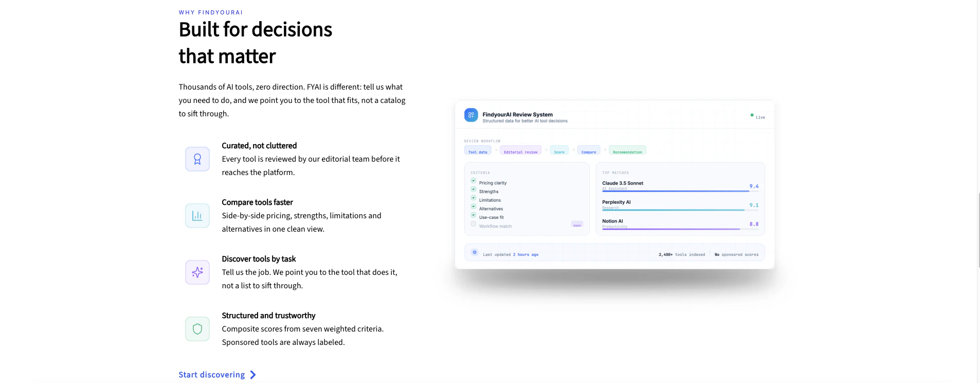
Task: Click the green Live status dot
Action: (752, 115)
